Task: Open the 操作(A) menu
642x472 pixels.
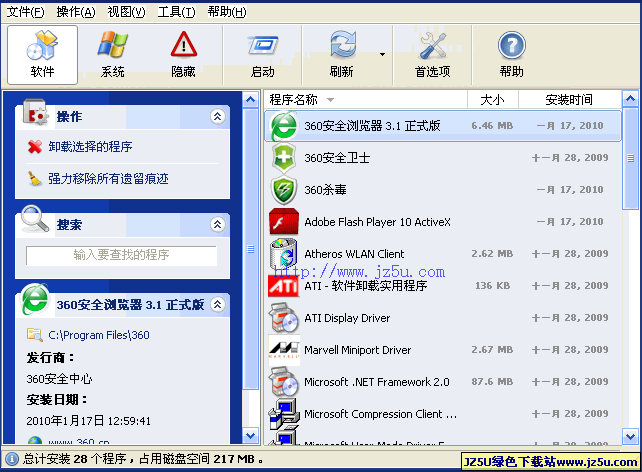Action: point(76,12)
